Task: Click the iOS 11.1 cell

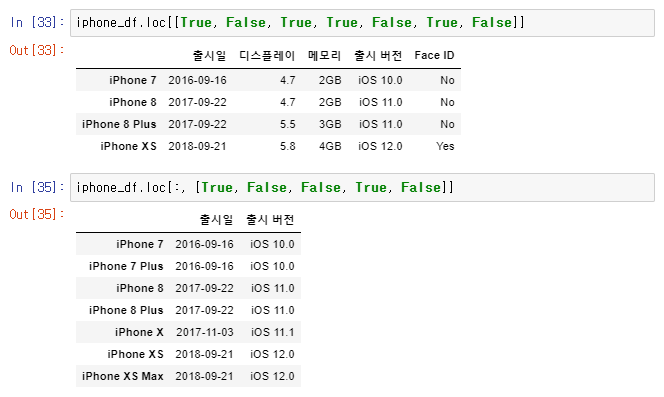Action: [272, 332]
